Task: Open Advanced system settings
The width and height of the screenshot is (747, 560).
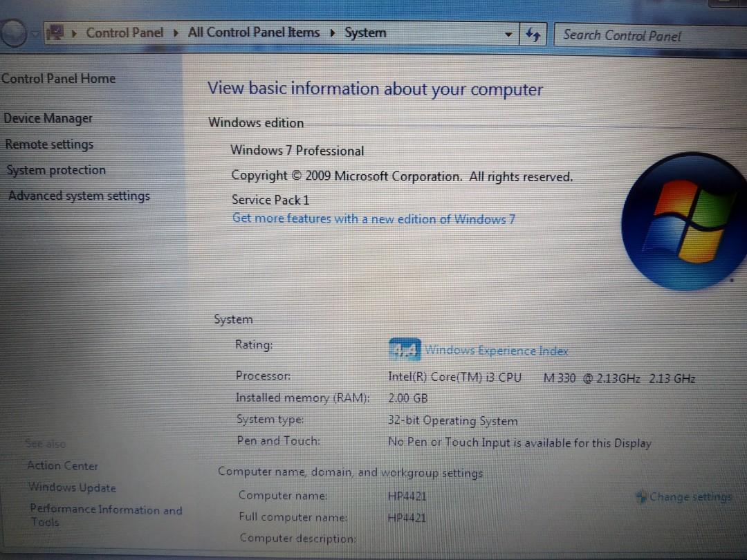Action: pyautogui.click(x=79, y=196)
